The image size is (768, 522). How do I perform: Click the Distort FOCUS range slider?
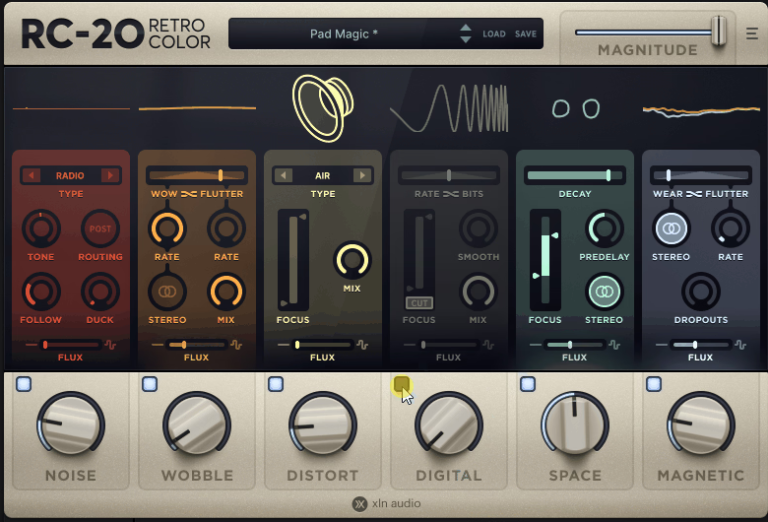(293, 260)
